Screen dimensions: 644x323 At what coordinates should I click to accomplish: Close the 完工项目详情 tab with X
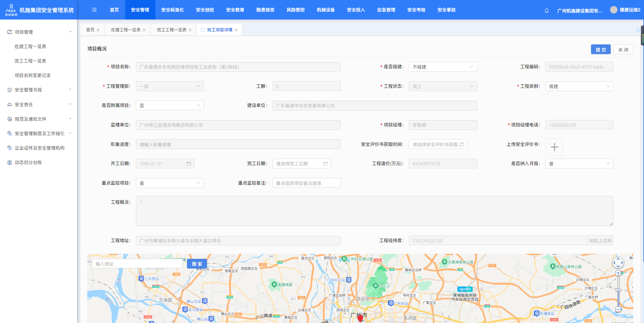pyautogui.click(x=236, y=30)
